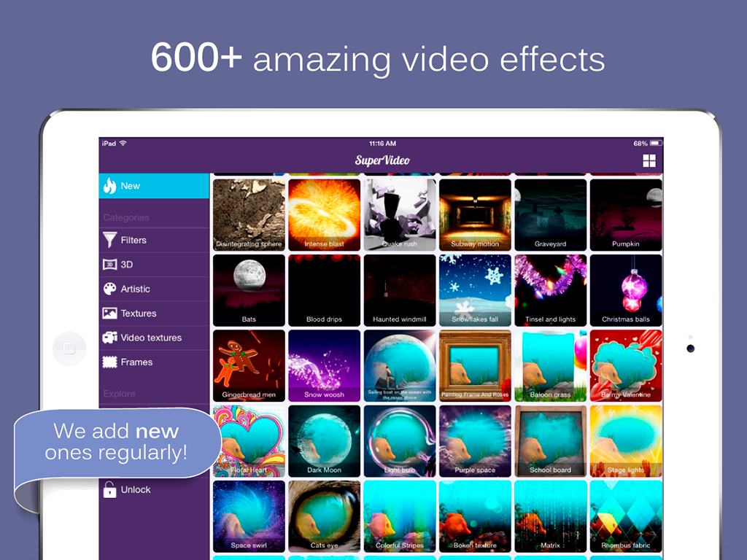This screenshot has width=747, height=560.
Task: Click the Unlock padlock icon
Action: click(110, 489)
